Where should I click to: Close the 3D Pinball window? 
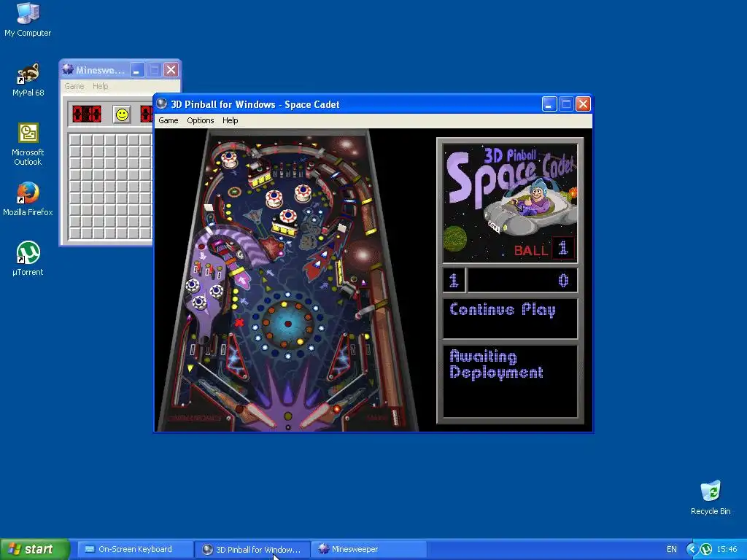(583, 104)
